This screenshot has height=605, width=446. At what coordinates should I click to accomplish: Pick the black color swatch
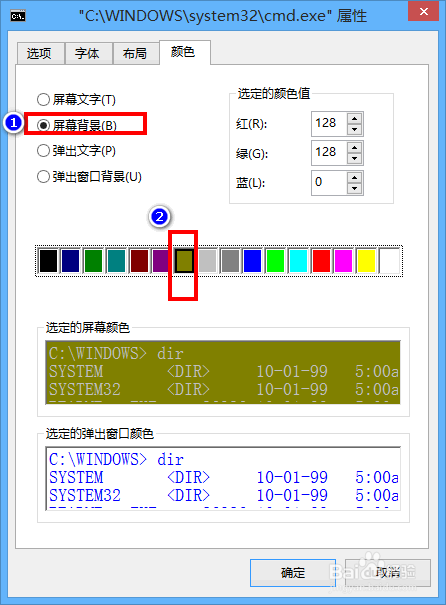pos(48,261)
